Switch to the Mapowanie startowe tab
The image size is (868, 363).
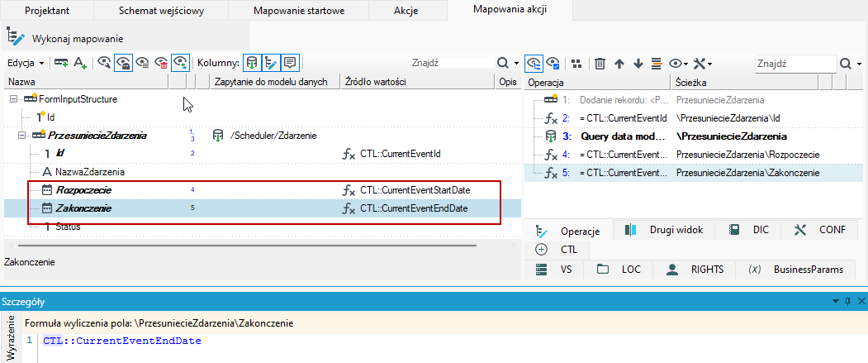coord(299,11)
